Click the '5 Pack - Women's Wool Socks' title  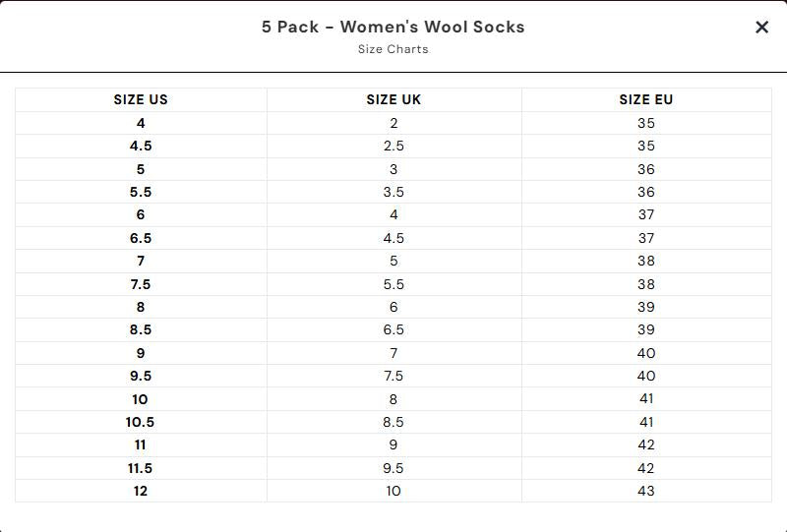click(x=393, y=27)
